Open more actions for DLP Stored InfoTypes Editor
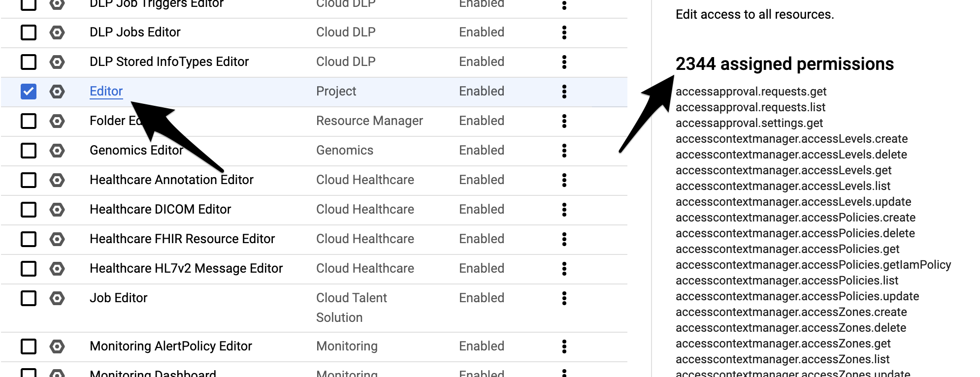 [564, 62]
